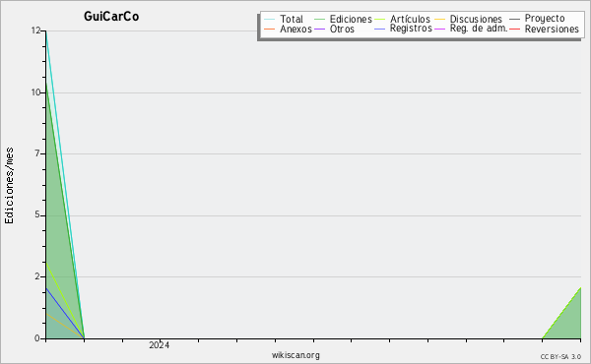The image size is (591, 364).
Task: Click the Discusiones legend label
Action: [x=476, y=19]
